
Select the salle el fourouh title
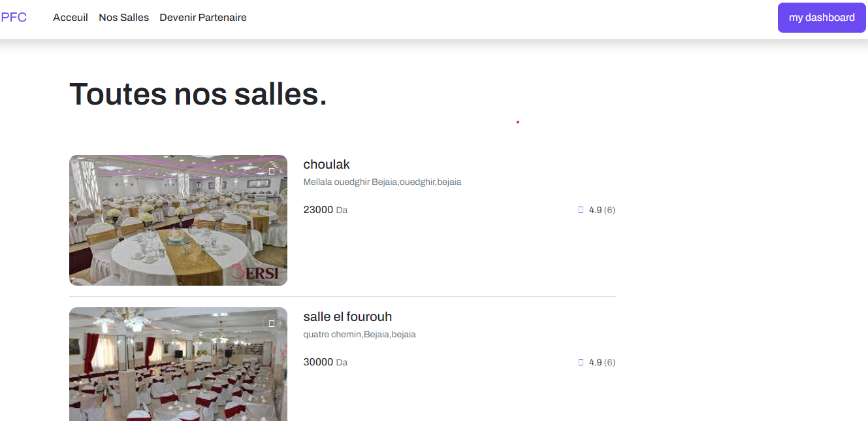(347, 317)
